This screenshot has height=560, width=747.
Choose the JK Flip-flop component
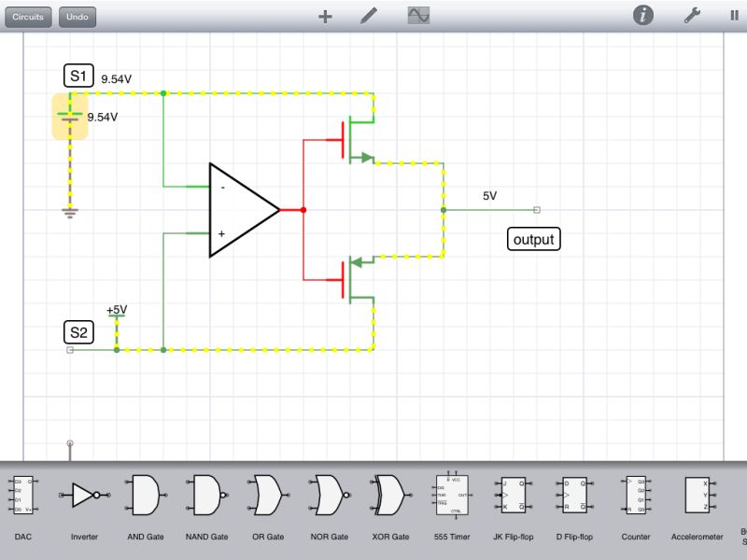tap(514, 497)
